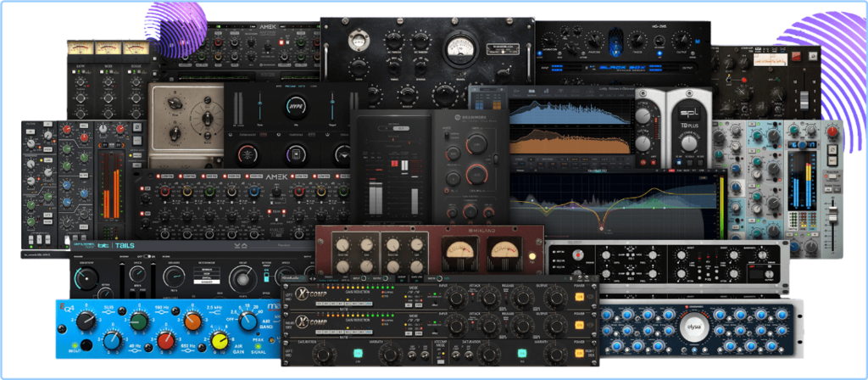The height and width of the screenshot is (380, 868).
Task: Toggle the OFF/ON switch in the BT Tails plugin
Action: coord(147,256)
